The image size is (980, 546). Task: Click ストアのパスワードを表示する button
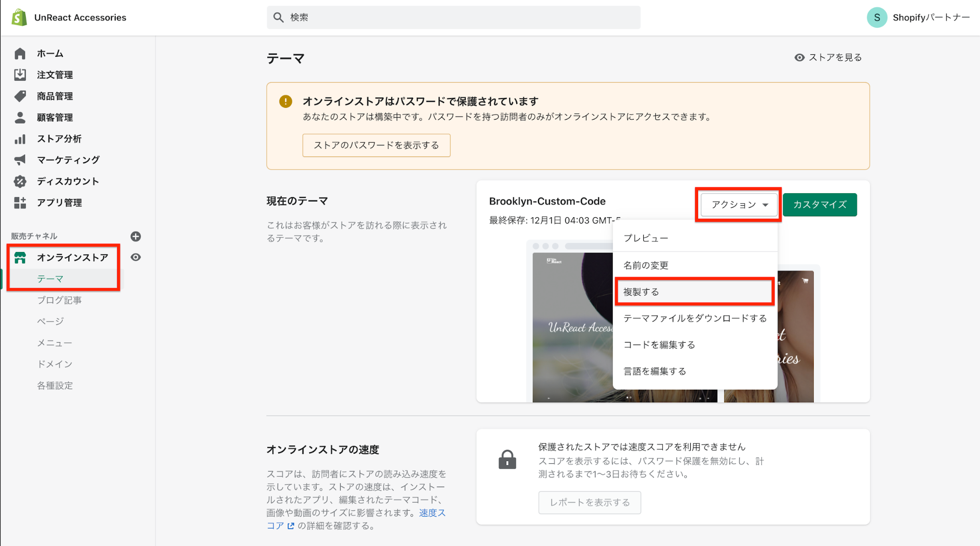pos(376,145)
